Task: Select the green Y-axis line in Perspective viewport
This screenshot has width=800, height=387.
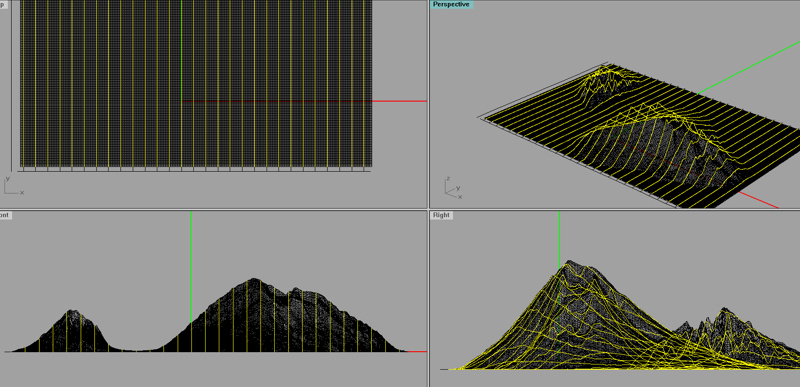Action: [748, 68]
